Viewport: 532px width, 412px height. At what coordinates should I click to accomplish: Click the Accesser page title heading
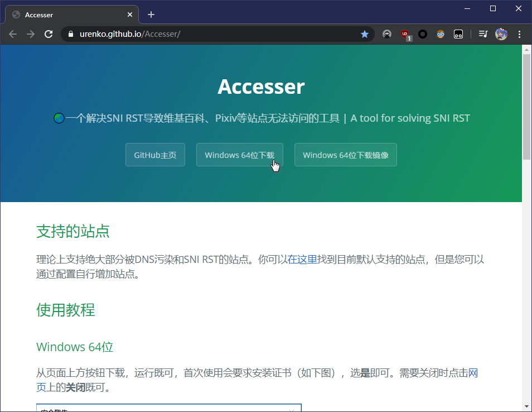[261, 87]
